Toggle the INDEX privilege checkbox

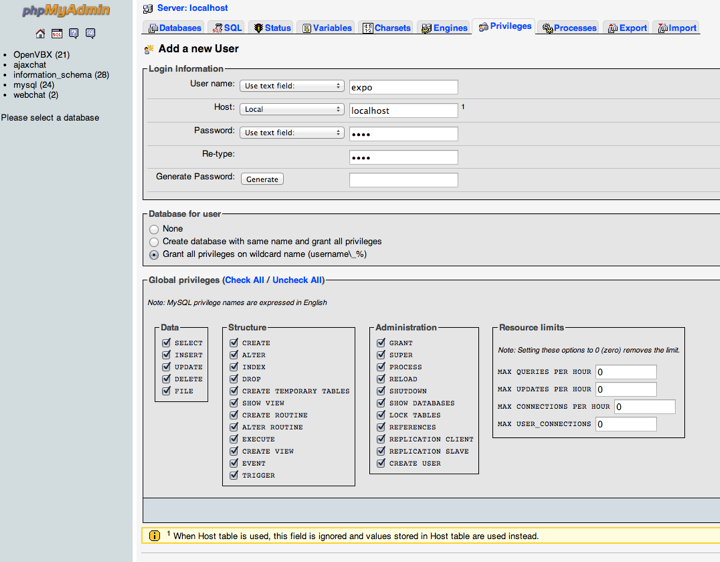point(234,366)
